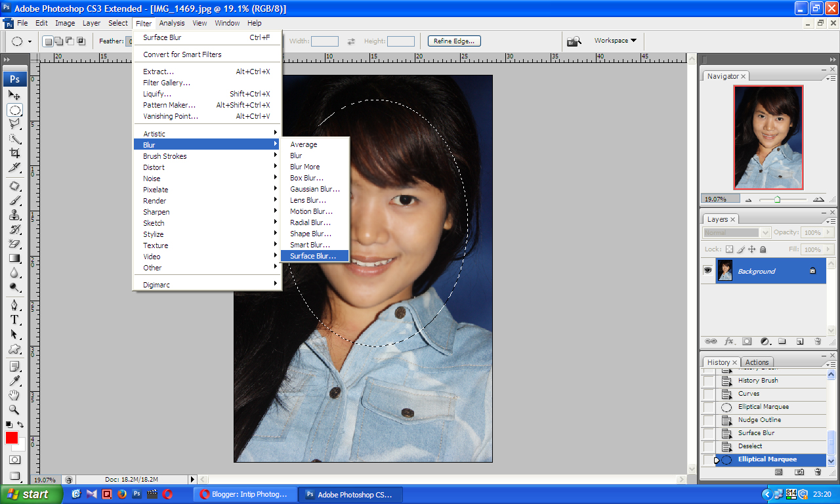The width and height of the screenshot is (840, 504).
Task: Select the Brush tool
Action: [14, 201]
